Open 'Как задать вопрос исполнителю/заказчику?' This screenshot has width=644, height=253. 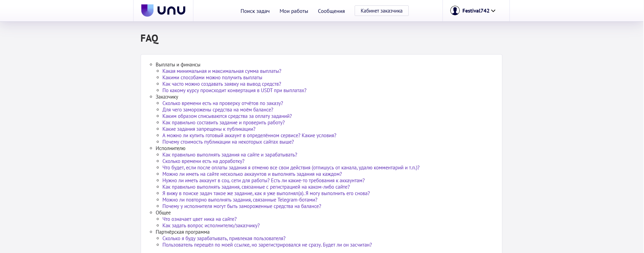(x=211, y=226)
